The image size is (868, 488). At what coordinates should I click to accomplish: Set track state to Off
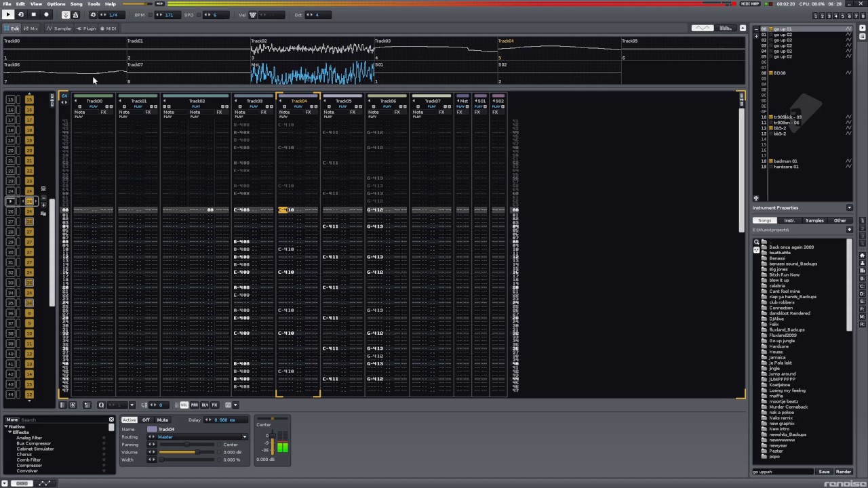pos(146,420)
